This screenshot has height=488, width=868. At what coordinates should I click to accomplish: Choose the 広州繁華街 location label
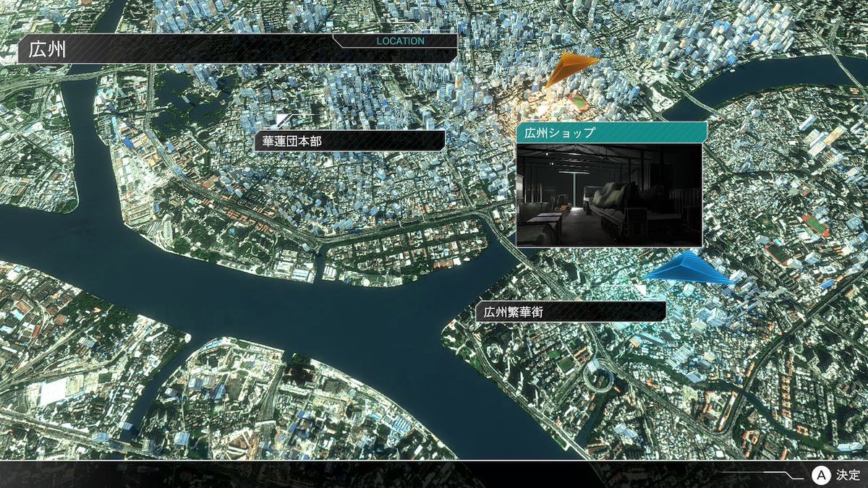(x=571, y=312)
